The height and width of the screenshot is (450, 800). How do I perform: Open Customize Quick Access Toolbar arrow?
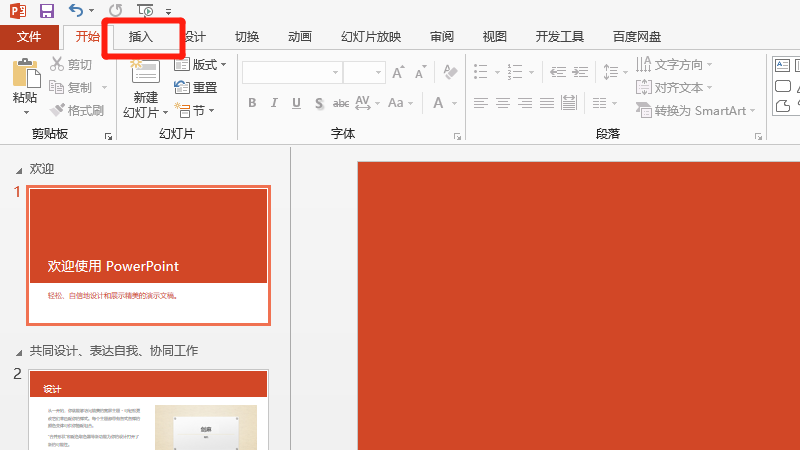coord(168,11)
